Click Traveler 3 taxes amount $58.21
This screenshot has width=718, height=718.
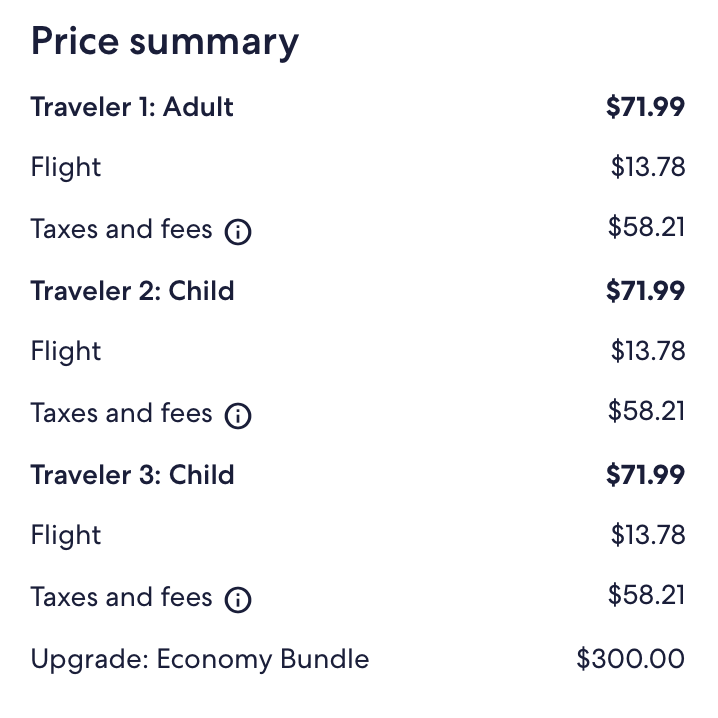coord(646,595)
